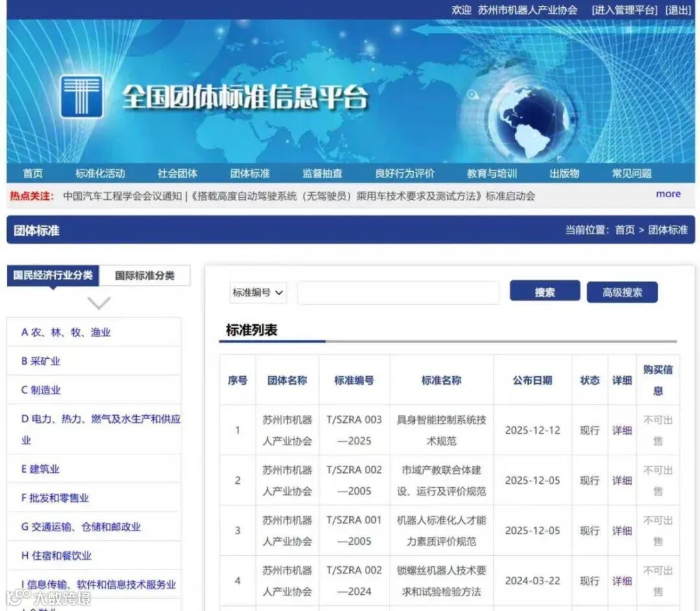Click the 状态 column header
Image resolution: width=700 pixels, height=611 pixels.
click(x=589, y=380)
